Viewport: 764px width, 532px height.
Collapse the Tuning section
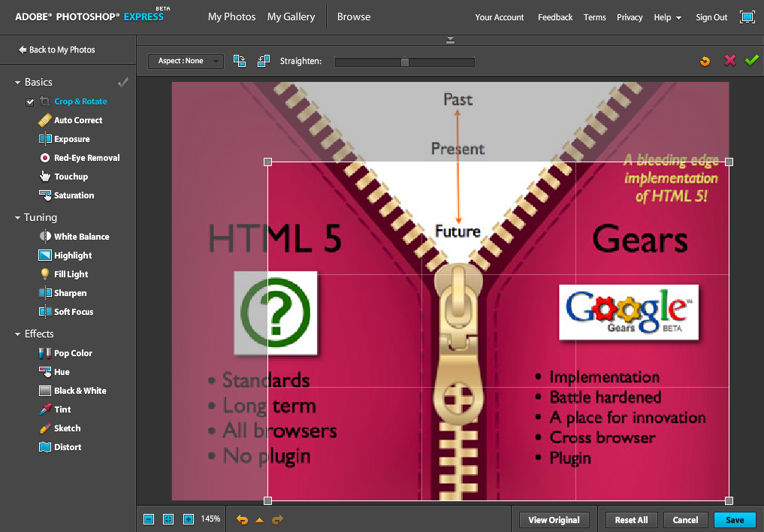[17, 218]
